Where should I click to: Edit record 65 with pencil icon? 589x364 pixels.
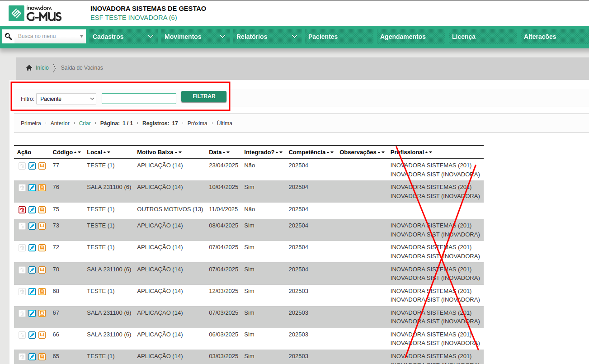32,357
